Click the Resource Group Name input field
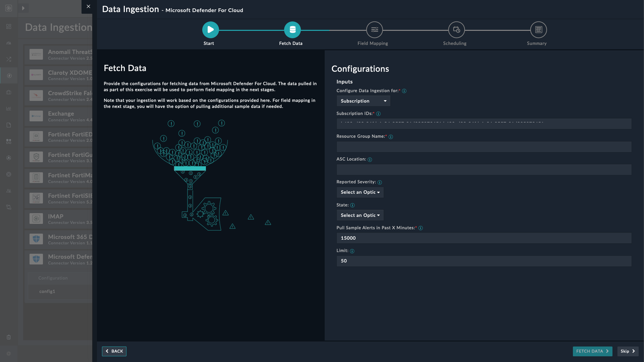 [x=484, y=147]
